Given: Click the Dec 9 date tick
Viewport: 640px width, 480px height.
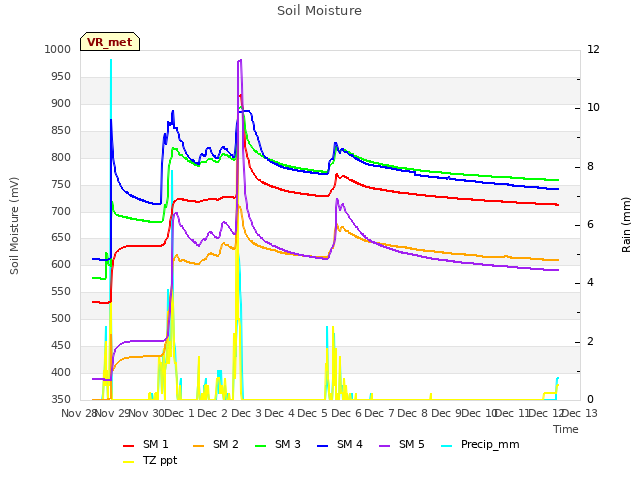Looking at the screenshot, I should pos(447,413).
